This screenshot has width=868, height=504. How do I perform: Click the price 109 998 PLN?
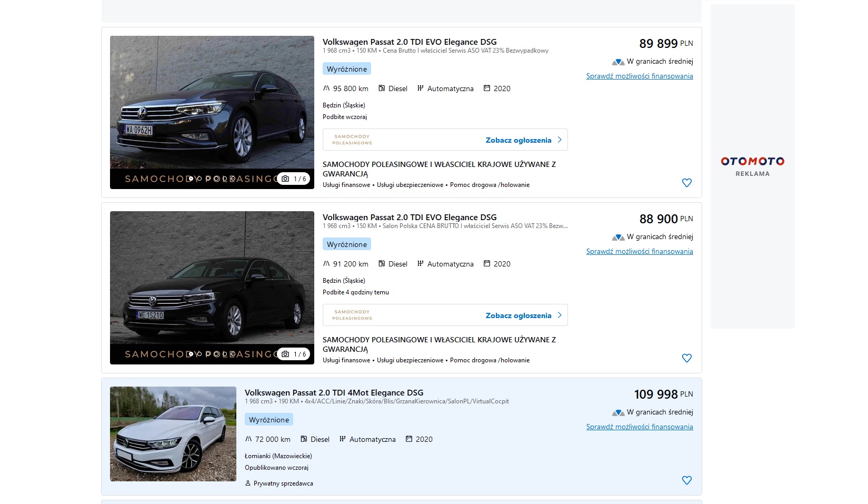tap(663, 394)
